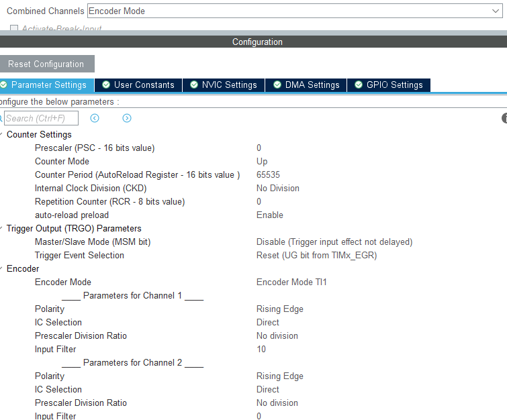Click the green check on User Constants tab
Screen dimensions: 507x420
coord(106,85)
